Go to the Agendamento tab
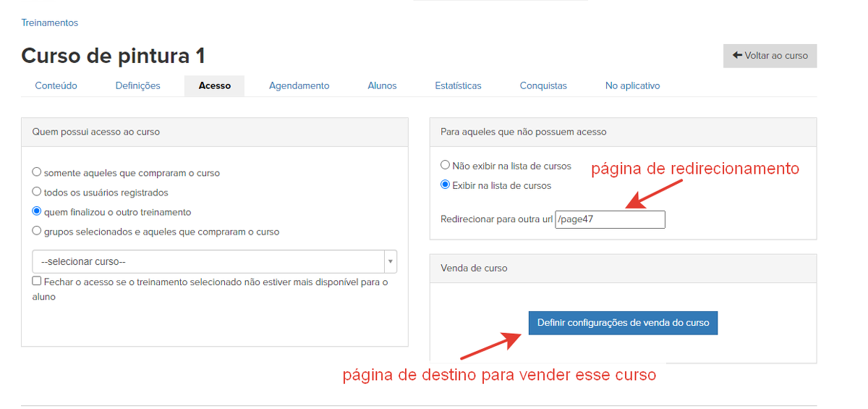This screenshot has width=868, height=409. pyautogui.click(x=299, y=85)
